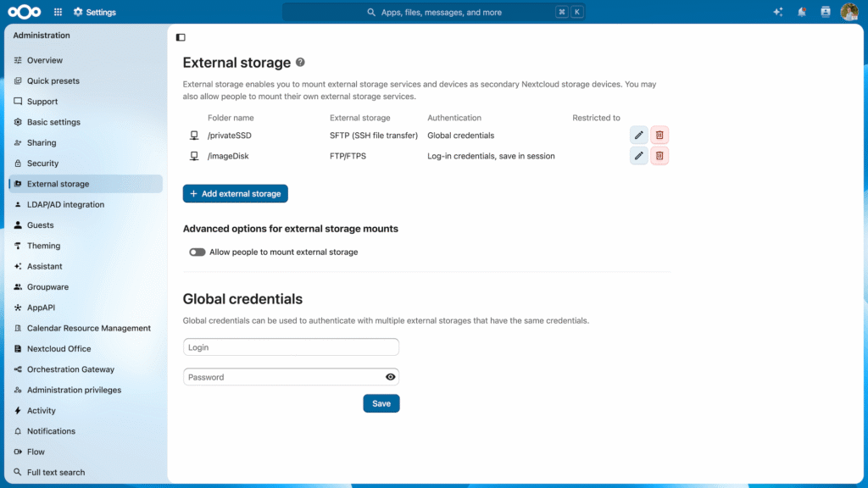The width and height of the screenshot is (868, 488).
Task: Click the FTP/FTPS storage cell
Action: click(348, 156)
